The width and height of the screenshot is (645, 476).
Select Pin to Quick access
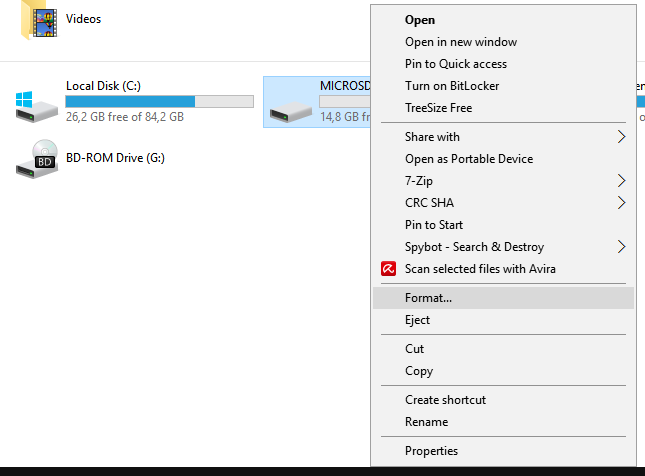(455, 64)
